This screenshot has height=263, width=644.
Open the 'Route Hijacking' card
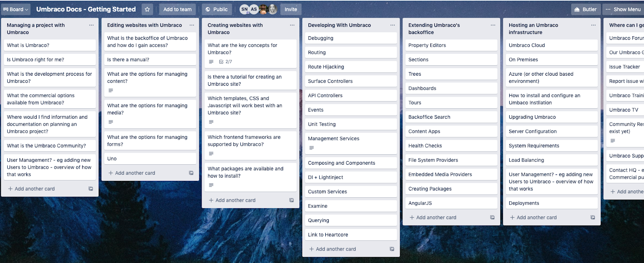(351, 67)
